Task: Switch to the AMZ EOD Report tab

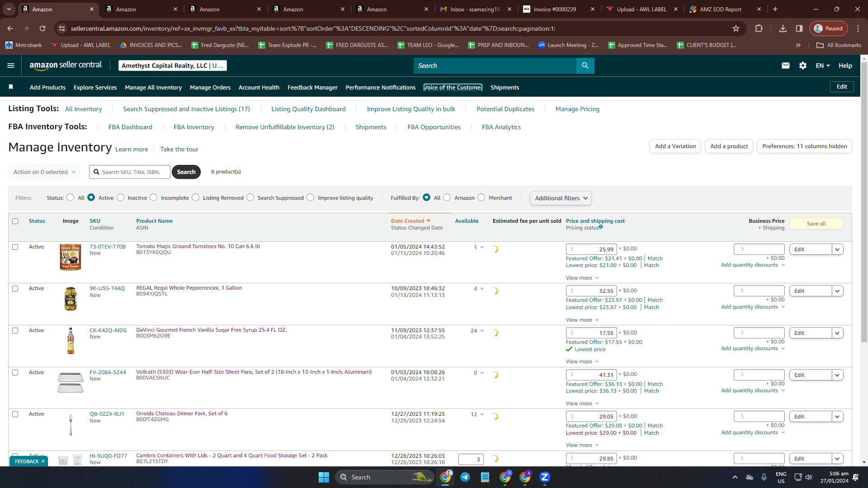Action: click(x=726, y=9)
